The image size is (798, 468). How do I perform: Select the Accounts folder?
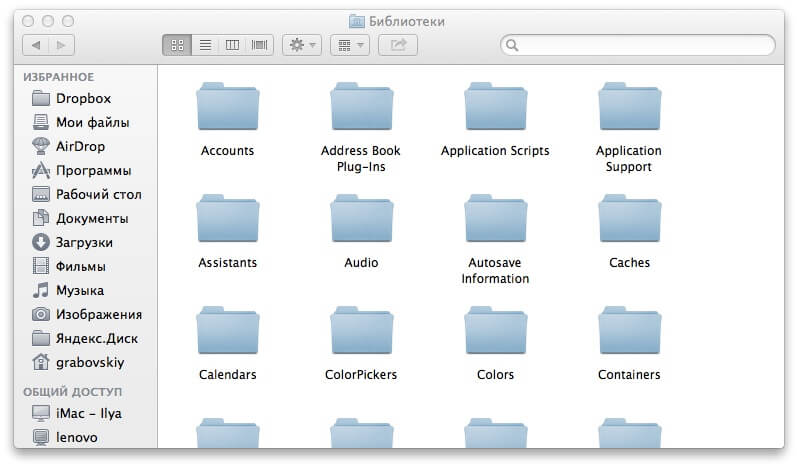click(227, 120)
